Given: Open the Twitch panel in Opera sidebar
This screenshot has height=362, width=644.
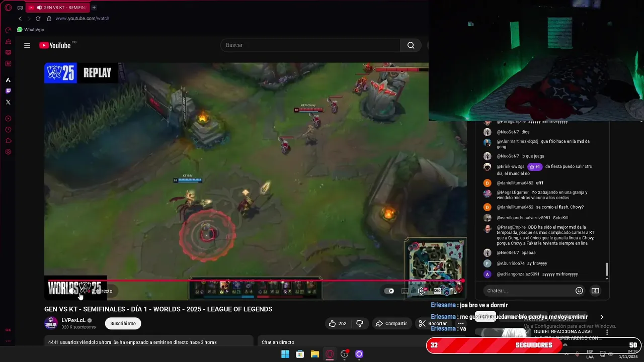Looking at the screenshot, I should click(x=8, y=91).
